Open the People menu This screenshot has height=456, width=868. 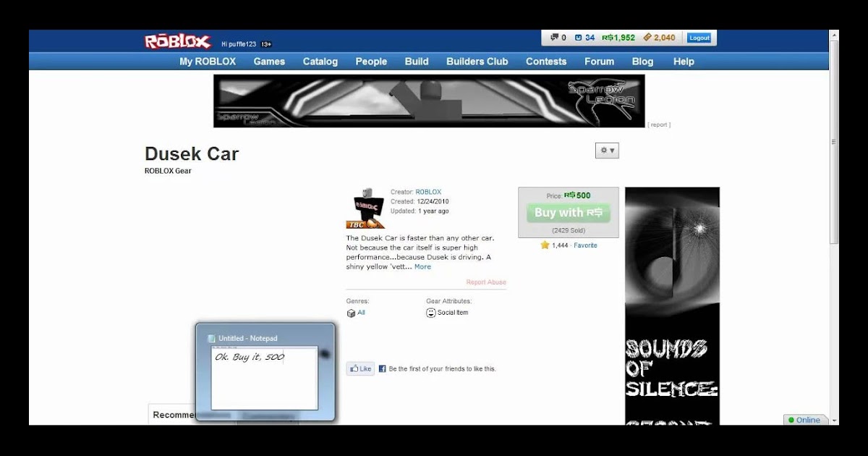tap(371, 62)
